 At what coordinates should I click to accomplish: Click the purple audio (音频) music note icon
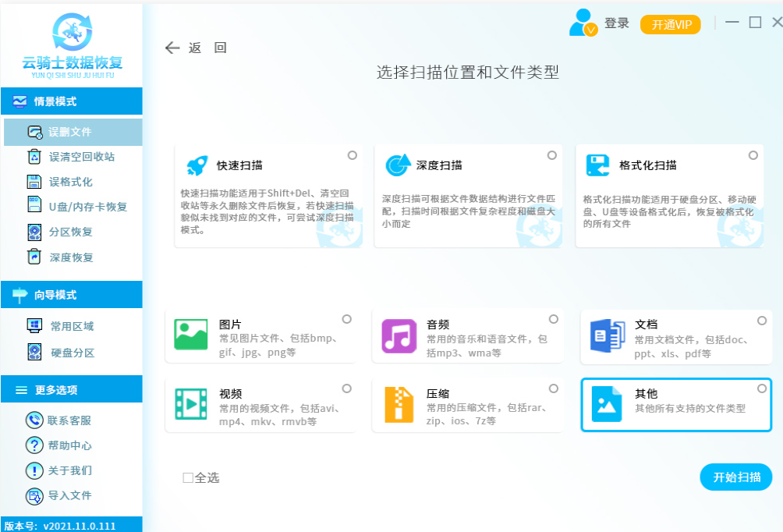pyautogui.click(x=399, y=335)
